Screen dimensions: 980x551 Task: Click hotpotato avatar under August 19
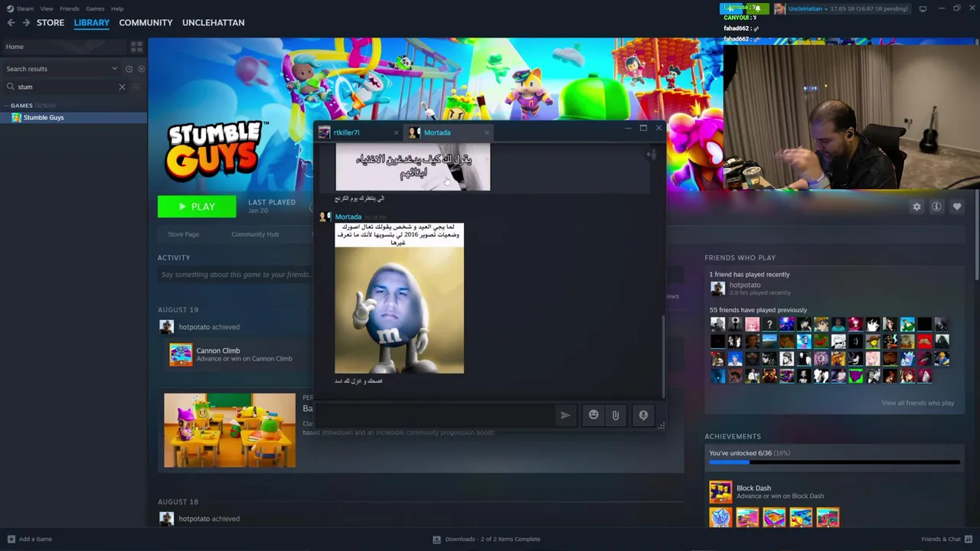[x=166, y=327]
